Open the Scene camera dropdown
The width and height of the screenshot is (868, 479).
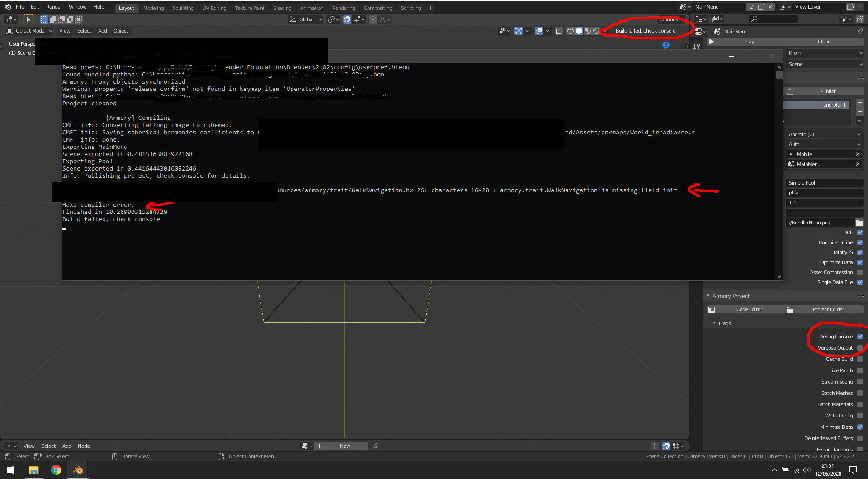click(x=825, y=64)
